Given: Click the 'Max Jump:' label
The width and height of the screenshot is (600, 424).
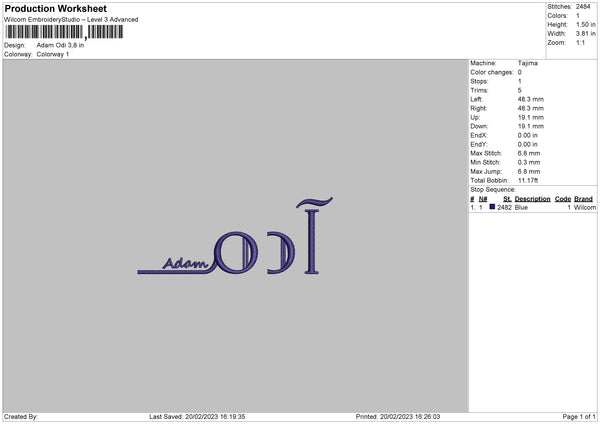Looking at the screenshot, I should click(486, 171).
